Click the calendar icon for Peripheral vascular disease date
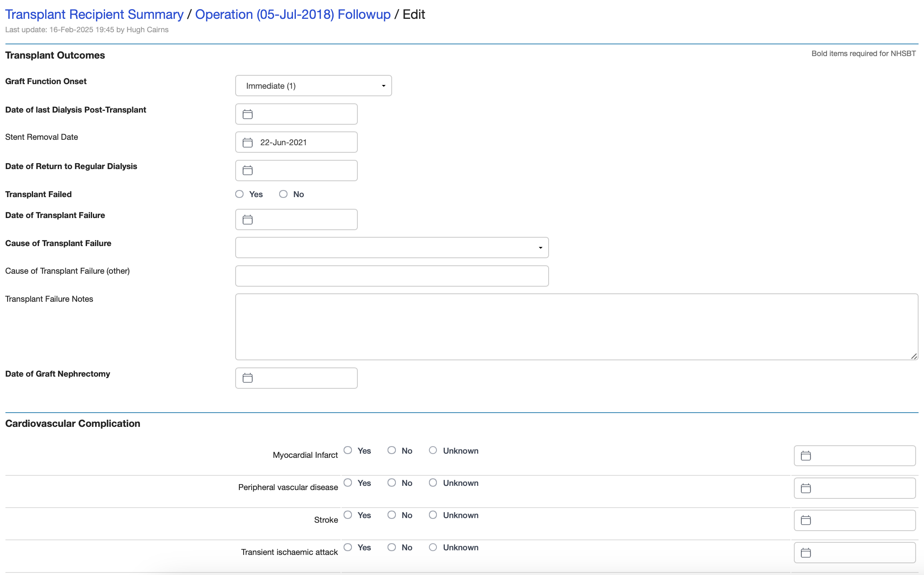Screen dimensions: 924x575 tap(806, 488)
